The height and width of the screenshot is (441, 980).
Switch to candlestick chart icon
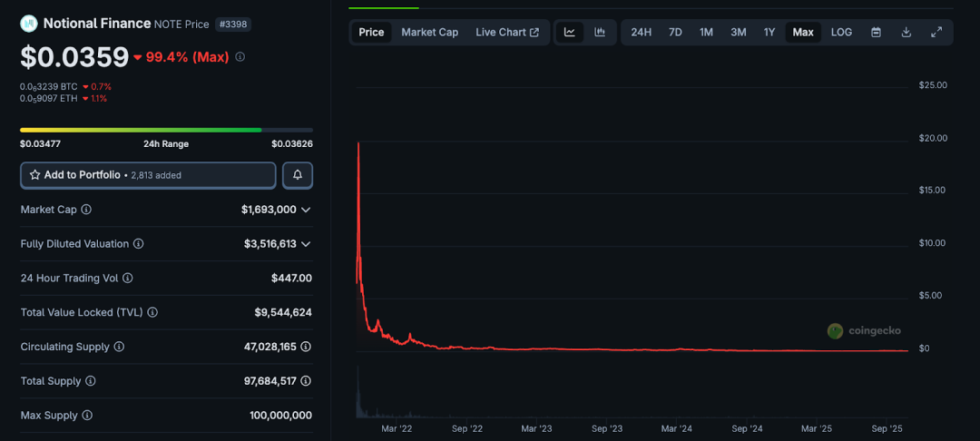click(x=600, y=33)
